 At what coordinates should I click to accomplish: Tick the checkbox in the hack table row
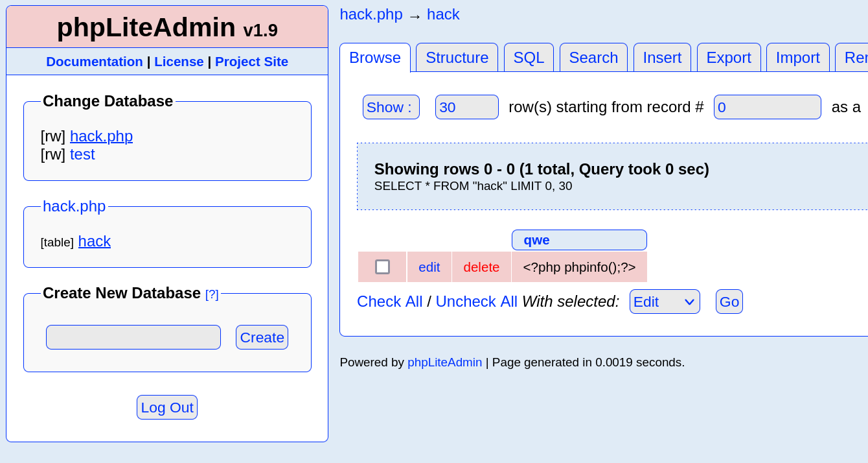pos(382,267)
